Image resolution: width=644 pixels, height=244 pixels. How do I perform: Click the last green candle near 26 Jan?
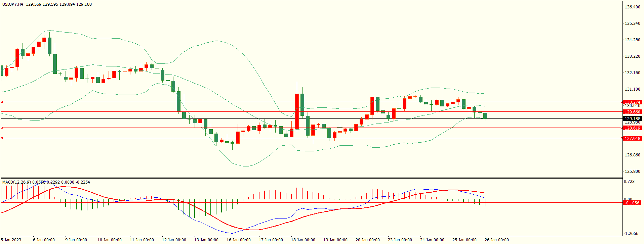tap(485, 115)
